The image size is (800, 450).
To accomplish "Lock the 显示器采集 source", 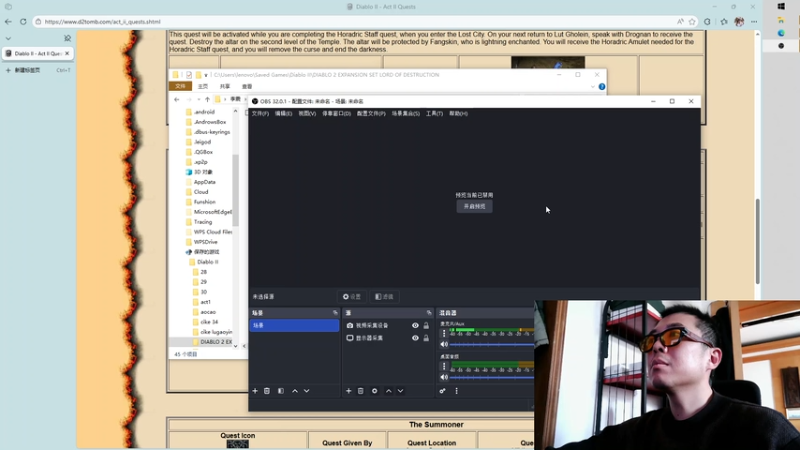I will (x=426, y=338).
